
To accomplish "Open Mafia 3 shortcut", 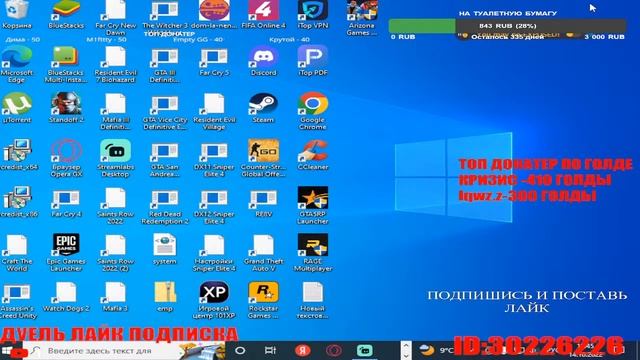I will tap(116, 297).
